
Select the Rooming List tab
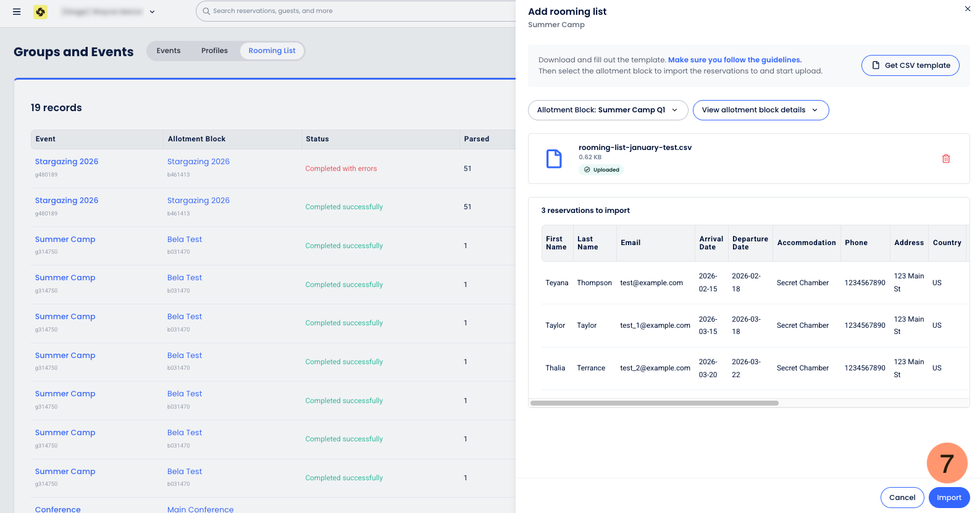pyautogui.click(x=272, y=51)
